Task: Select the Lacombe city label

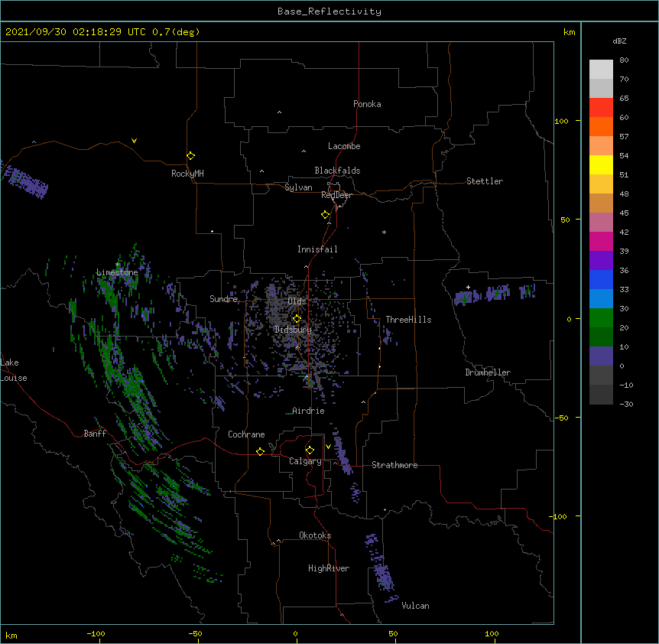Action: (x=344, y=146)
